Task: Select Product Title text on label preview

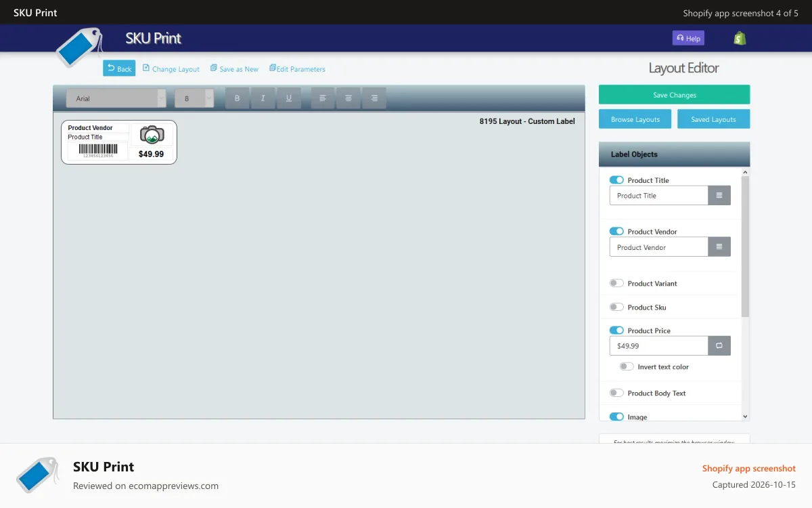Action: (85, 137)
